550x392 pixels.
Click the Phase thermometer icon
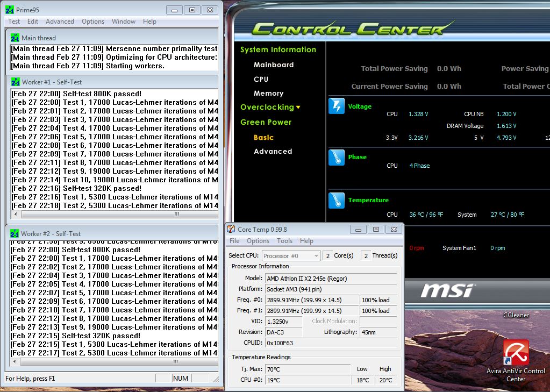337,157
